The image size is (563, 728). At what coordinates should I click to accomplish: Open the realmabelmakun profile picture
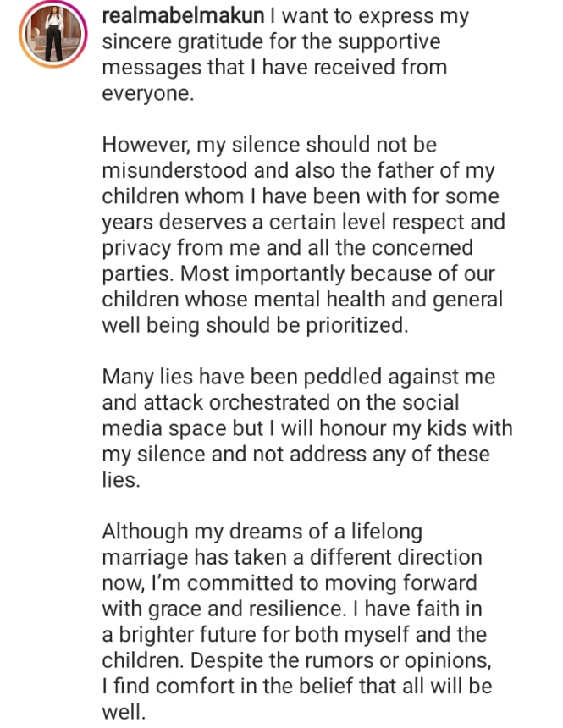(x=53, y=35)
